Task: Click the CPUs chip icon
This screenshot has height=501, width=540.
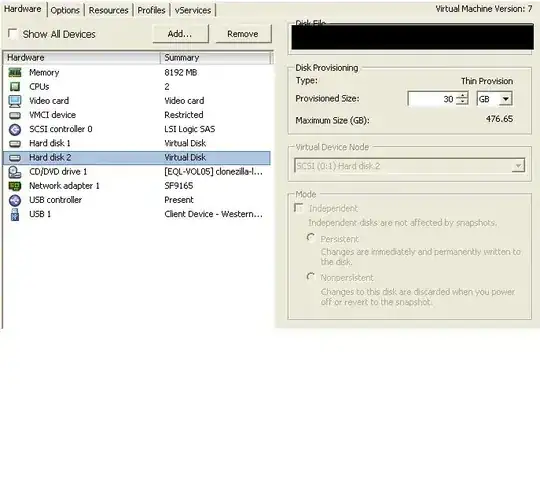Action: pyautogui.click(x=15, y=86)
